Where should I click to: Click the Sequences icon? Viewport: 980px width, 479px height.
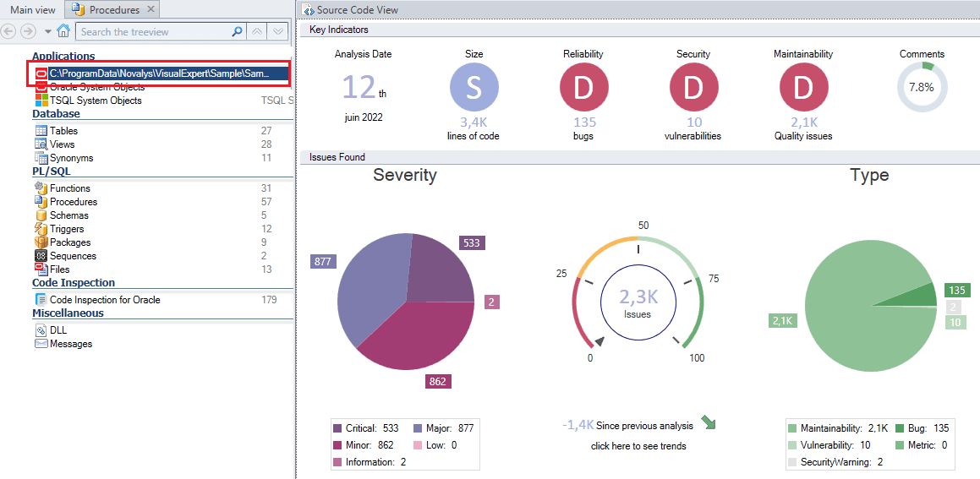(x=41, y=256)
